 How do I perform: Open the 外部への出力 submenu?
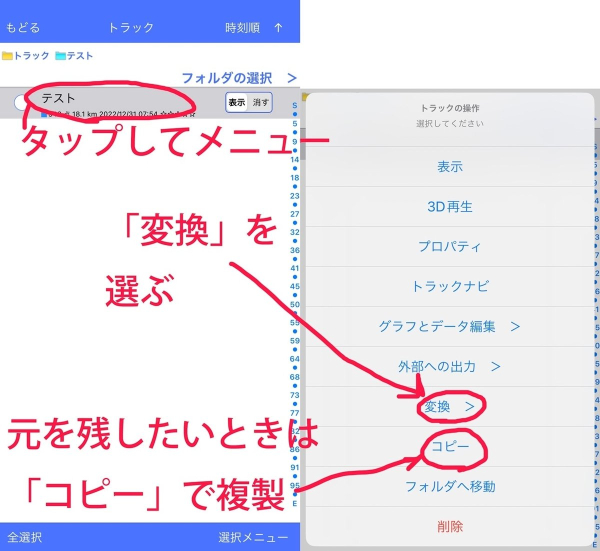click(x=449, y=366)
